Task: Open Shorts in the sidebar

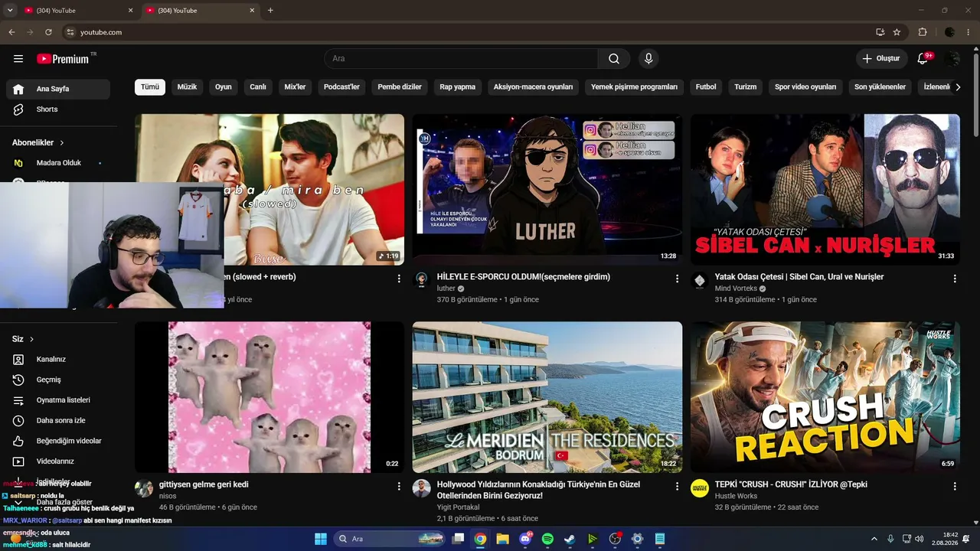Action: click(x=58, y=109)
